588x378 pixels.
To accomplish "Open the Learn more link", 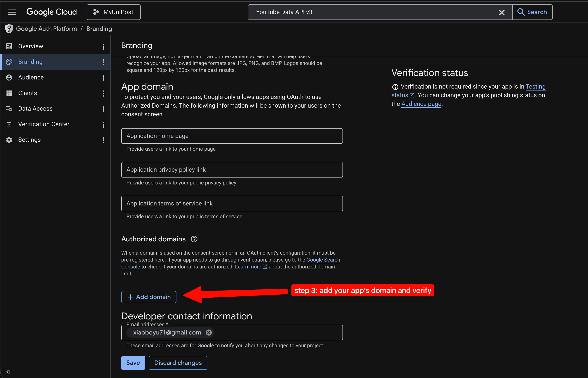I will pyautogui.click(x=248, y=267).
